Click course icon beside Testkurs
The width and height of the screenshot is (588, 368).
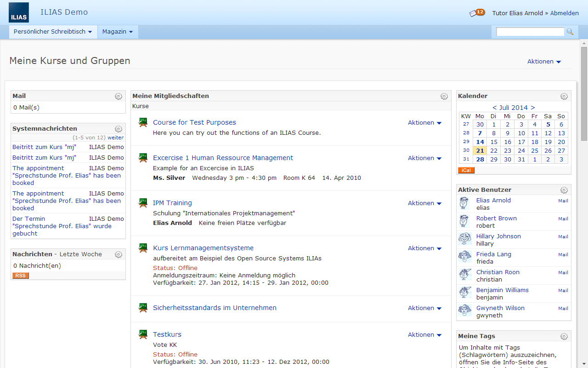[x=143, y=335]
